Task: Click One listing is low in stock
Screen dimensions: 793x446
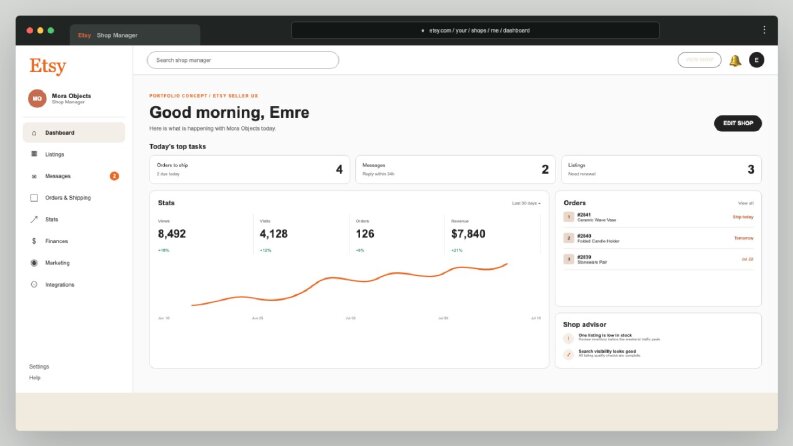Action: tap(605, 335)
